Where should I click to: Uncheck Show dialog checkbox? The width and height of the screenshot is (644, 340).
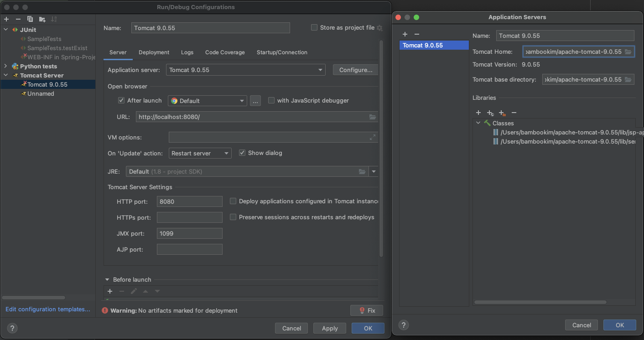(x=242, y=153)
